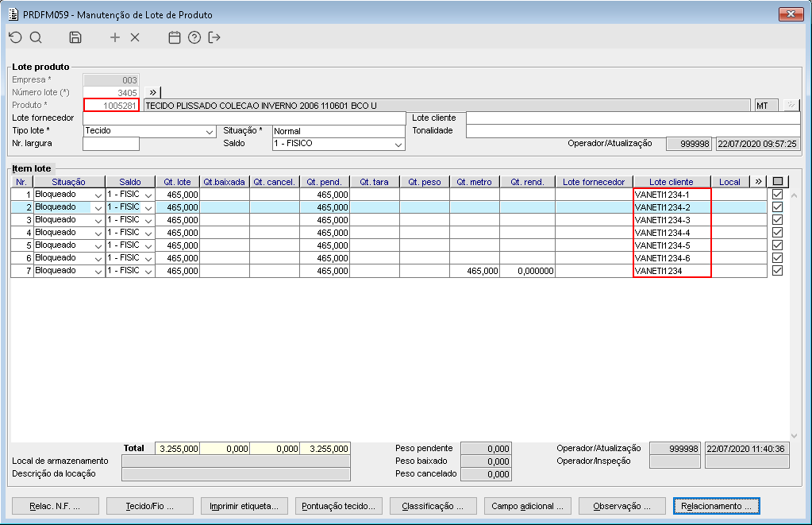
Task: Close the PRDFM059 window
Action: pyautogui.click(x=791, y=14)
